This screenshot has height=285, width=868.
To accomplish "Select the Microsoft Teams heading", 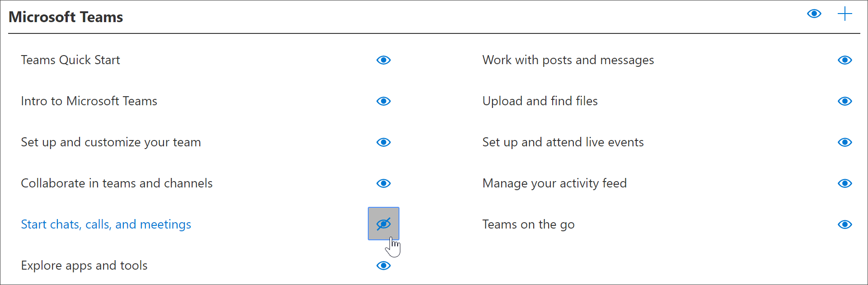I will (x=66, y=17).
